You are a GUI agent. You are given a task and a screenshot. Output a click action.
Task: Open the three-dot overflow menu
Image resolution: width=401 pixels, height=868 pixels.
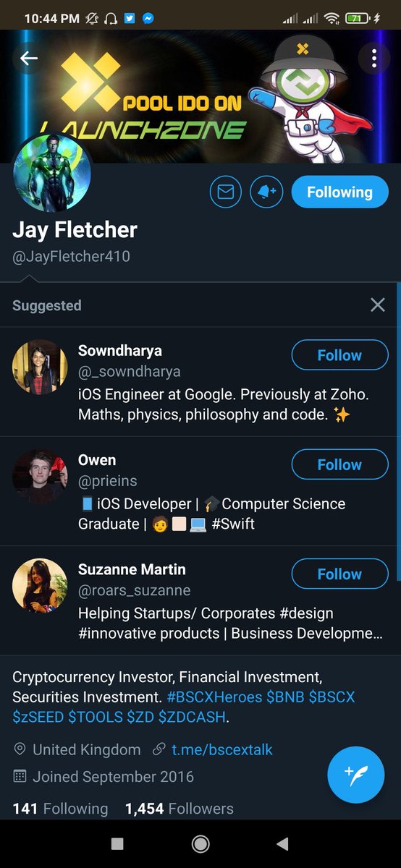tap(373, 58)
